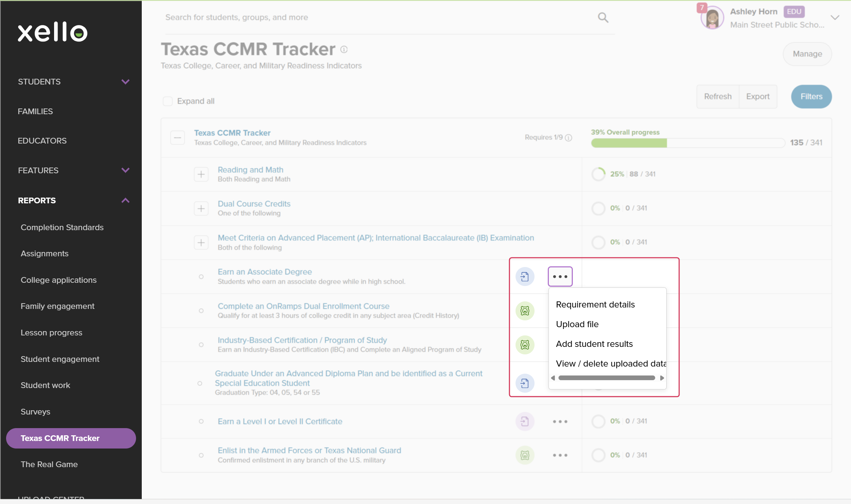Expand the Reading and Math row
This screenshot has height=504, width=851.
(201, 174)
